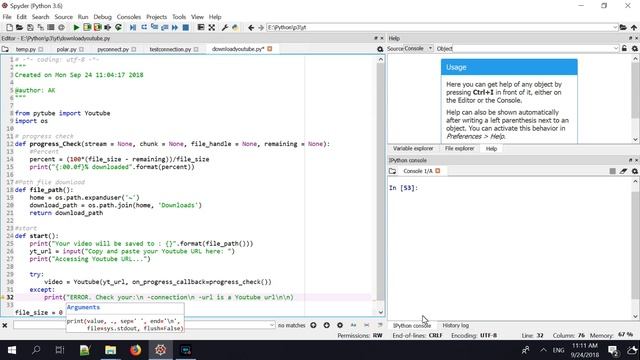Browse tabs in the editor pane
The height and width of the screenshot is (360, 640).
pyautogui.click(x=5, y=49)
